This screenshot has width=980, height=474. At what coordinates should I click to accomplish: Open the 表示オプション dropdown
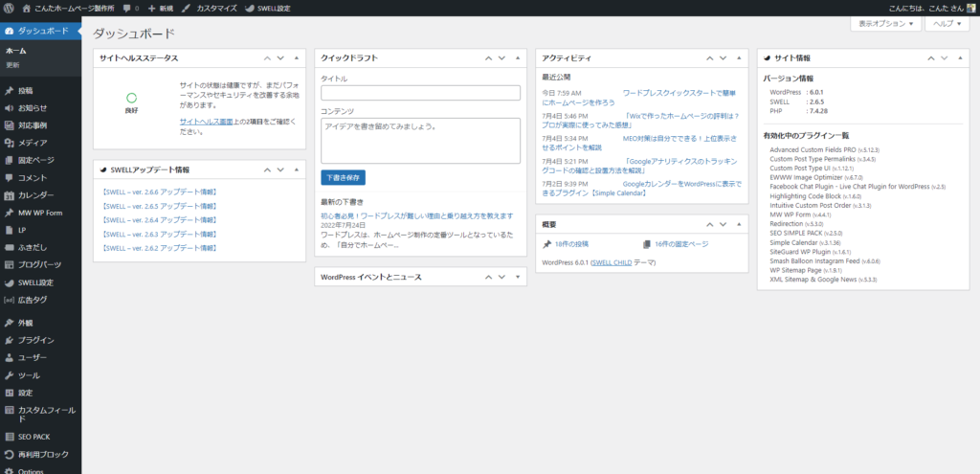coord(885,23)
